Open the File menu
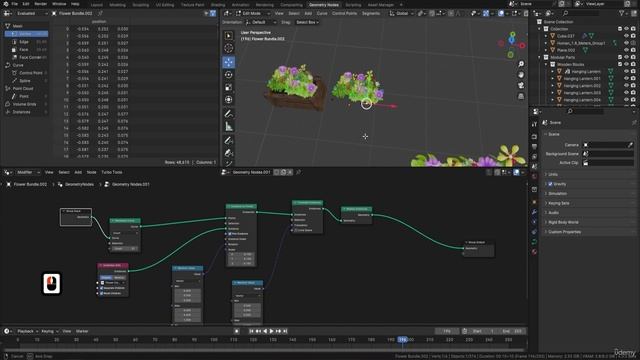The width and height of the screenshot is (640, 360). click(14, 4)
